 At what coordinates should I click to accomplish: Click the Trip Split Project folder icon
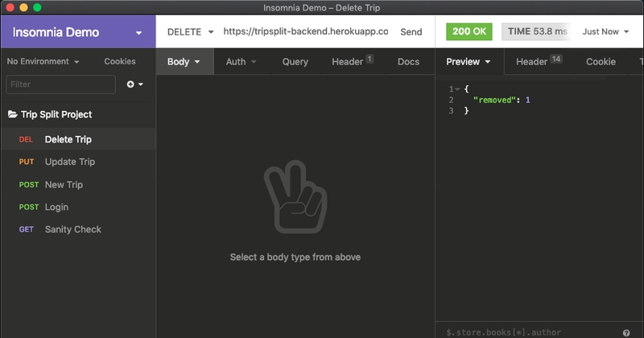(13, 114)
